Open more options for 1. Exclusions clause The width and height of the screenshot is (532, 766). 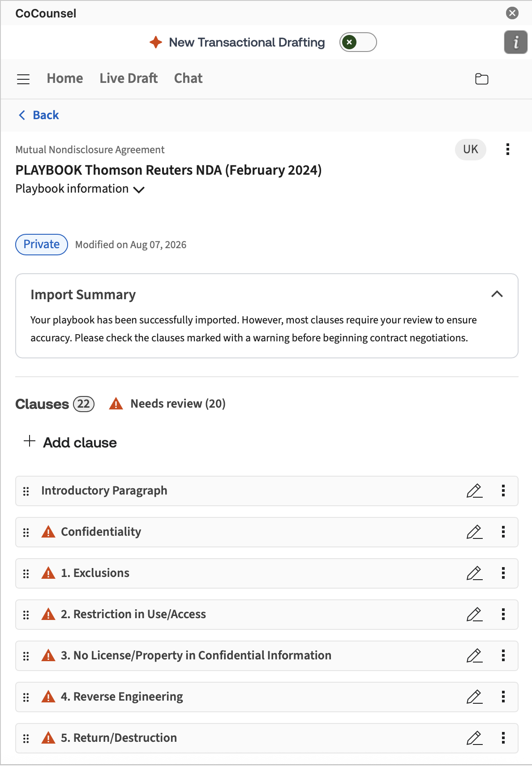[503, 573]
